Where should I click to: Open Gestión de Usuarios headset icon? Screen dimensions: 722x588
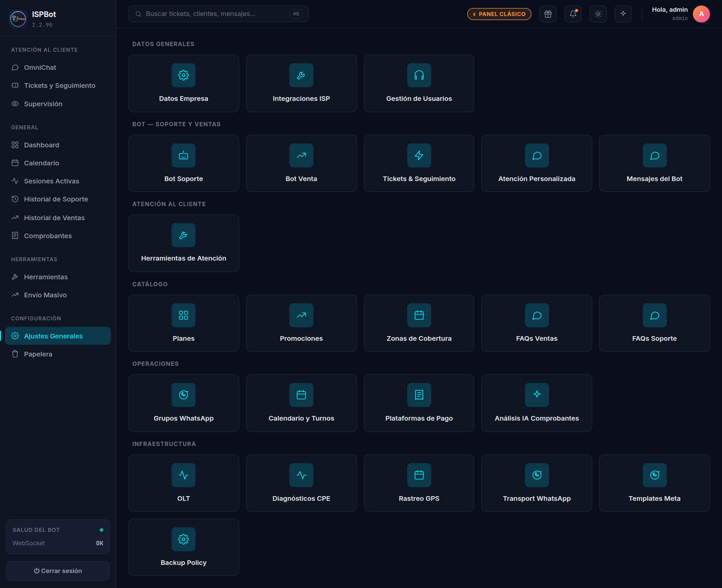(419, 75)
